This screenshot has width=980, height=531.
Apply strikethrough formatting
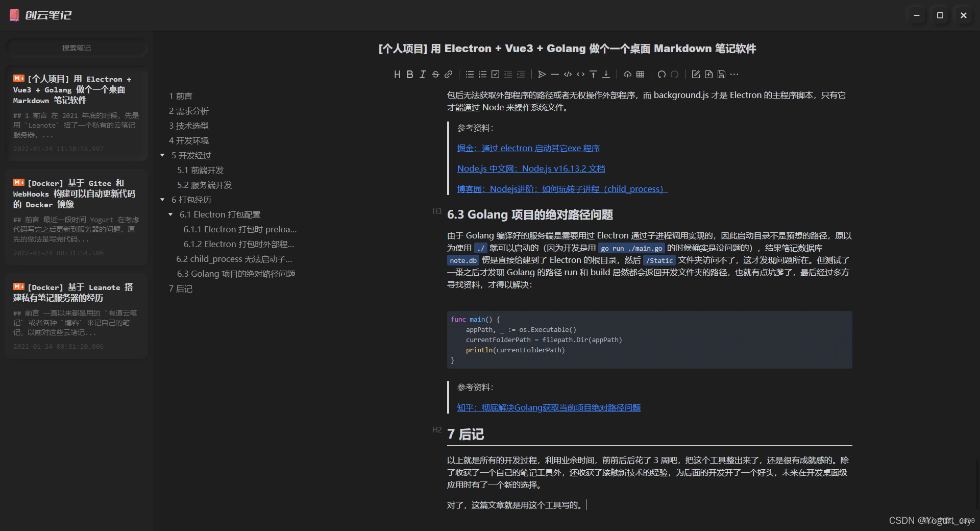point(435,74)
